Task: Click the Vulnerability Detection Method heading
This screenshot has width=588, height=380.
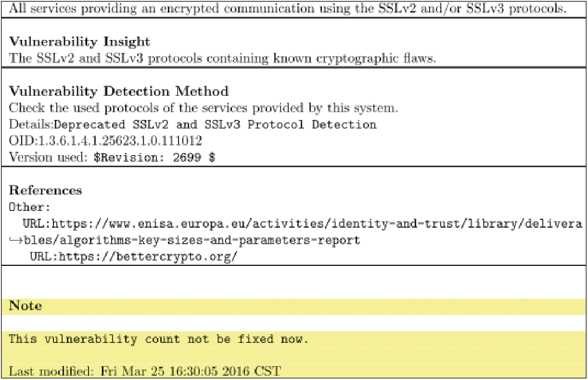Action: pyautogui.click(x=119, y=91)
